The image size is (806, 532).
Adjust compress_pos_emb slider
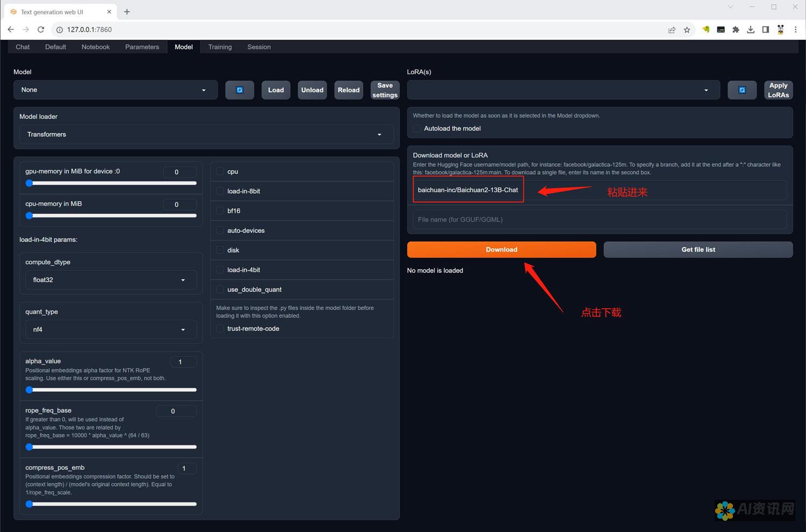coord(111,504)
